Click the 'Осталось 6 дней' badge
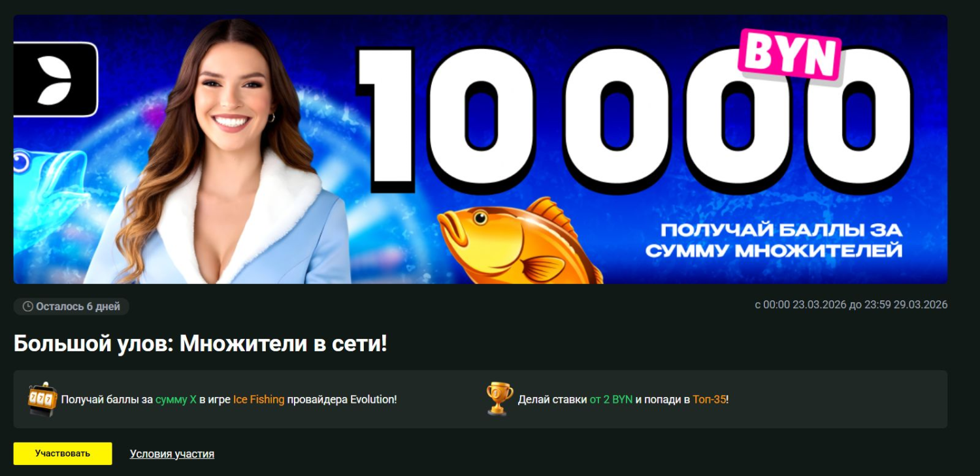 pos(71,306)
